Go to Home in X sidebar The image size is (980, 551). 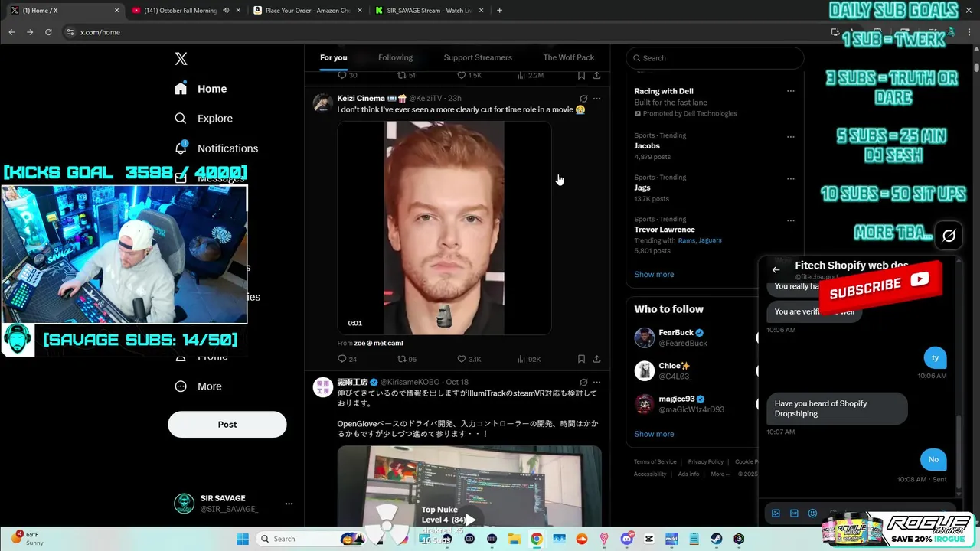click(201, 89)
